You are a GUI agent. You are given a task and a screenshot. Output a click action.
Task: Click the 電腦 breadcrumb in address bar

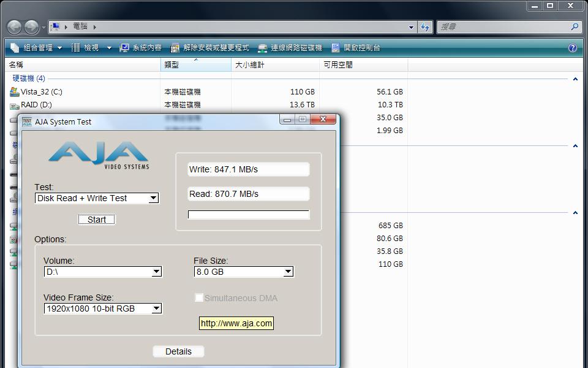tap(80, 26)
